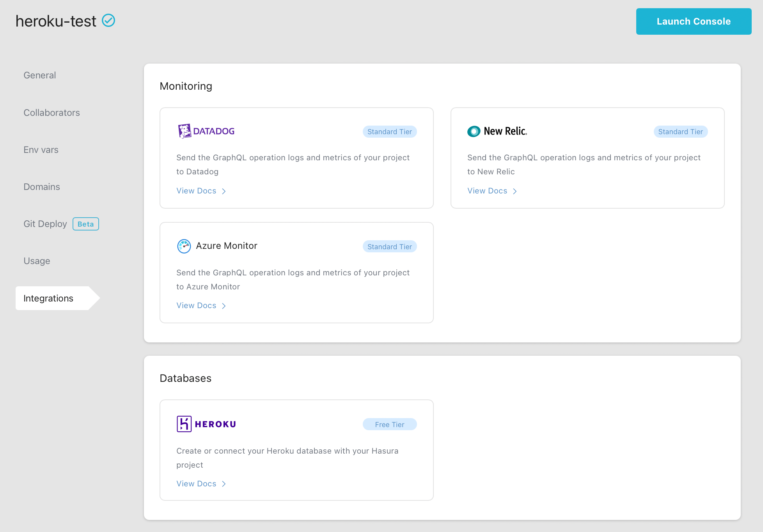The height and width of the screenshot is (532, 763).
Task: Open the Git Deploy section
Action: pos(45,223)
